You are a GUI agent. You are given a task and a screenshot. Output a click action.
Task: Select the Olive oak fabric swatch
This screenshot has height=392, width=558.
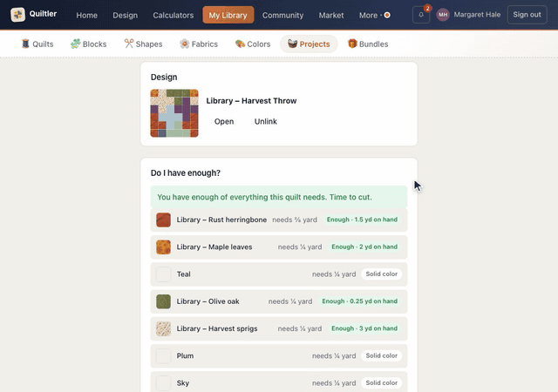[x=163, y=301]
